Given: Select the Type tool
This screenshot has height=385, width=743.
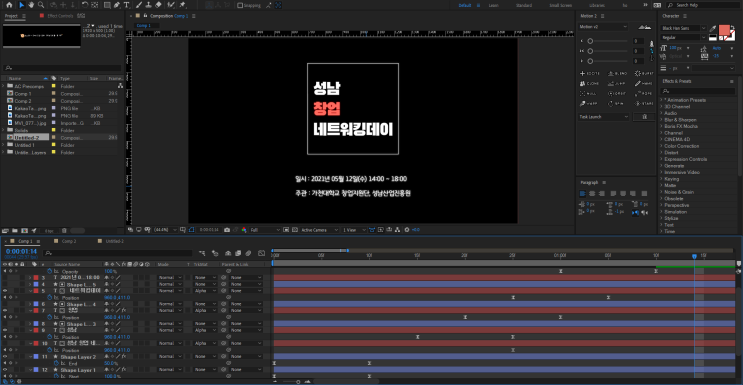Looking at the screenshot, I should 127,5.
